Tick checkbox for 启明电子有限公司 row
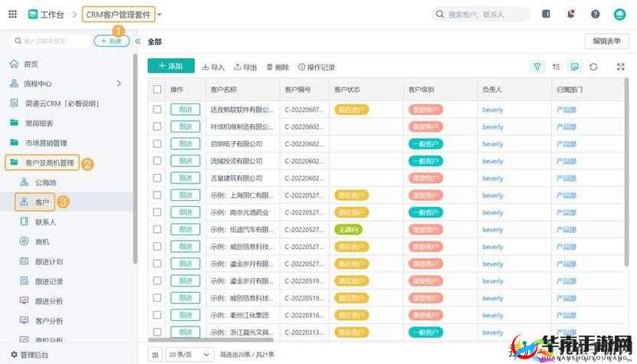The image size is (637, 364). click(157, 144)
